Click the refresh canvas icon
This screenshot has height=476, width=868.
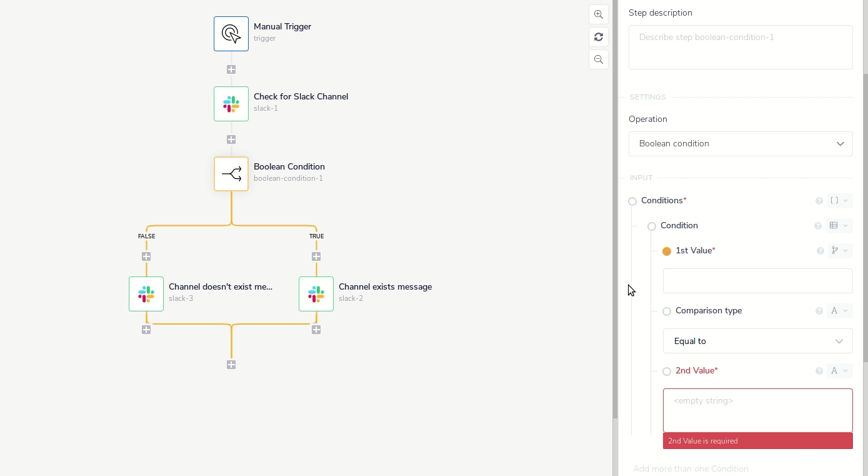pos(598,37)
